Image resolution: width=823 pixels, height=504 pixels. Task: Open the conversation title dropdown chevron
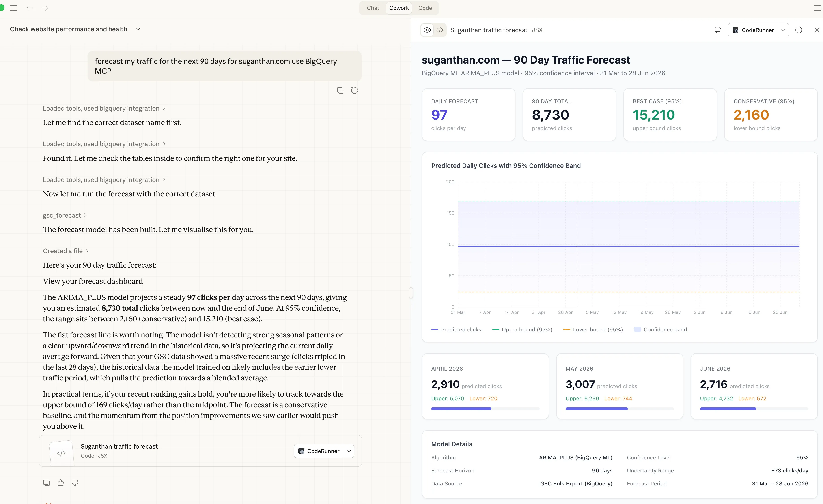[138, 29]
